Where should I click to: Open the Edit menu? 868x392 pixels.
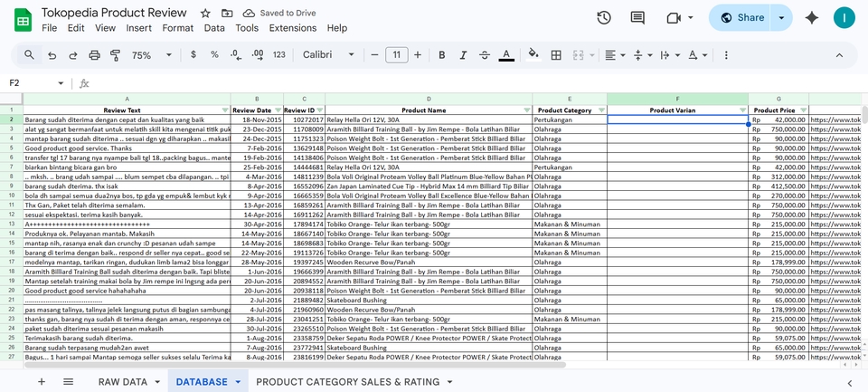76,28
